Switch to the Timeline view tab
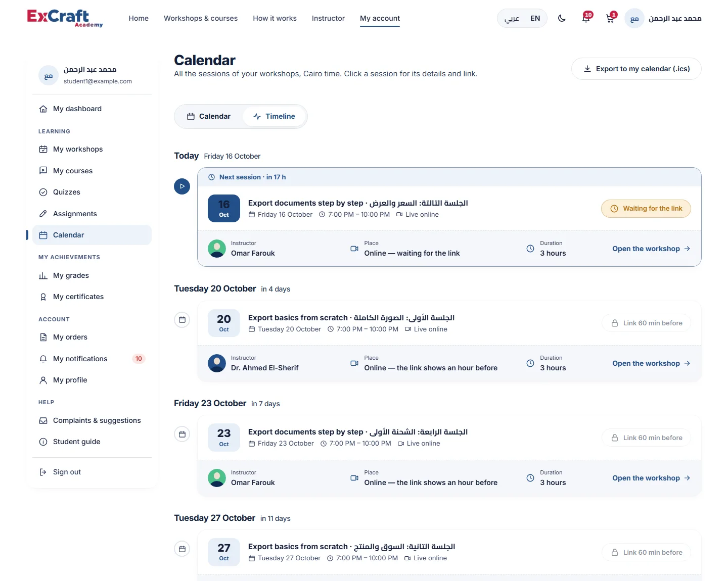 (x=274, y=116)
